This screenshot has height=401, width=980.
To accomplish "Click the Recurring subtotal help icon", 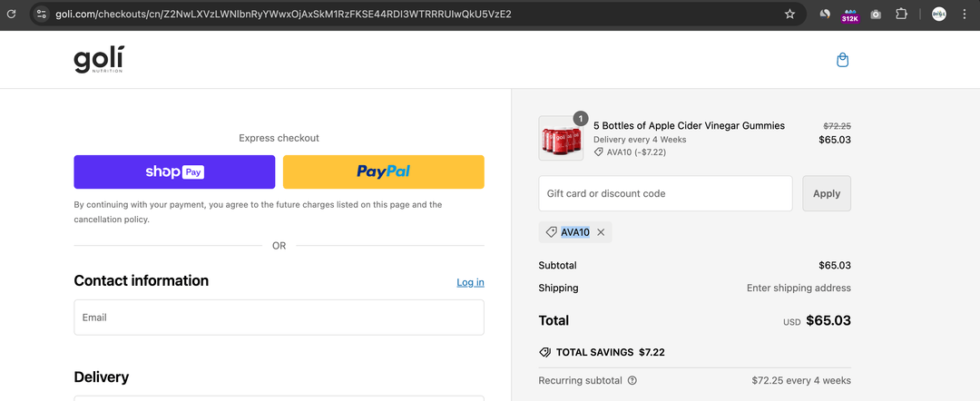I will [x=632, y=381].
